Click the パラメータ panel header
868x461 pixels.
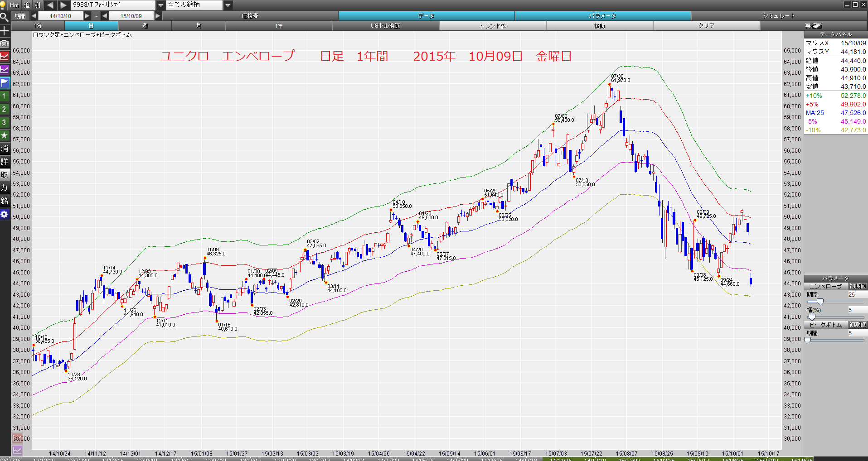(x=836, y=279)
